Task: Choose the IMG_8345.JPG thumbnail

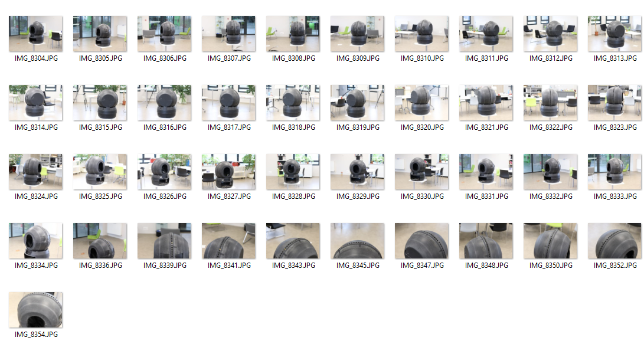Action: tap(357, 241)
